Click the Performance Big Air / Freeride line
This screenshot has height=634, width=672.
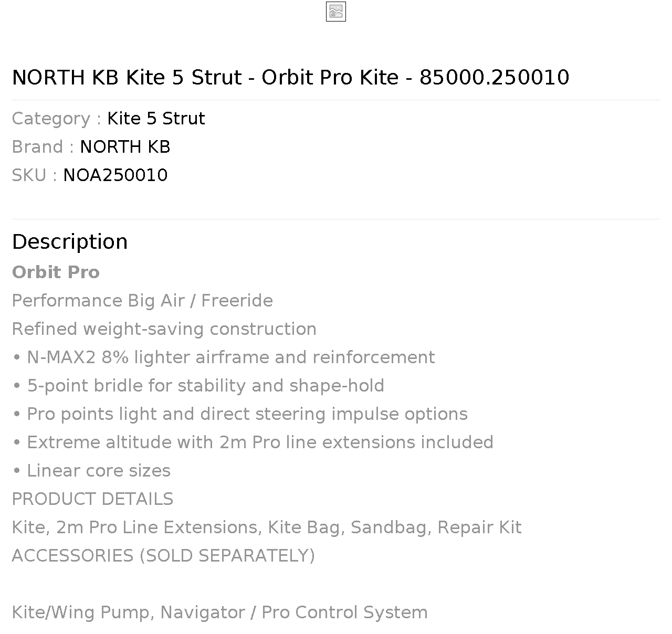[x=142, y=300]
